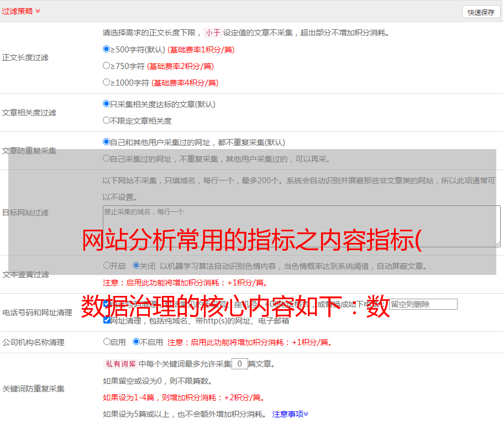
Task: Click the 文章相关度过滤 row label
Action: 29,113
